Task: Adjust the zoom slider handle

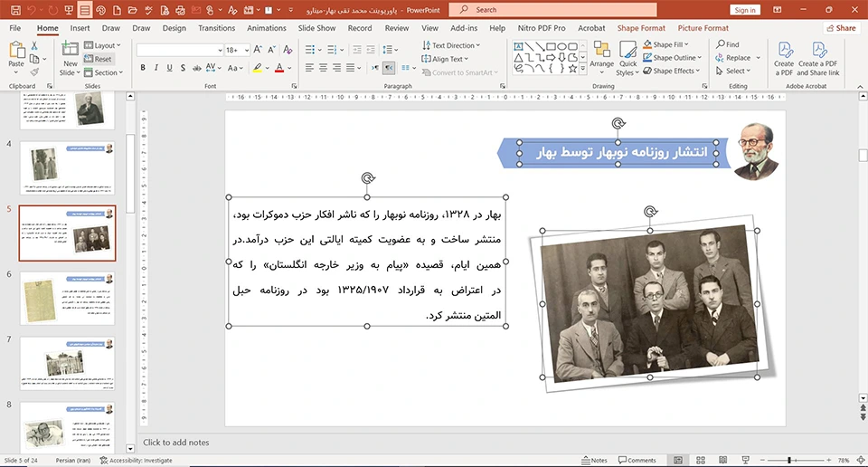Action: click(789, 461)
